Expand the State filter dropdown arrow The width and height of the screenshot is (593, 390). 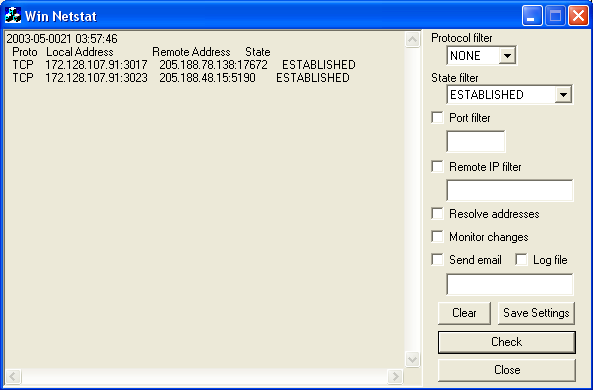563,95
